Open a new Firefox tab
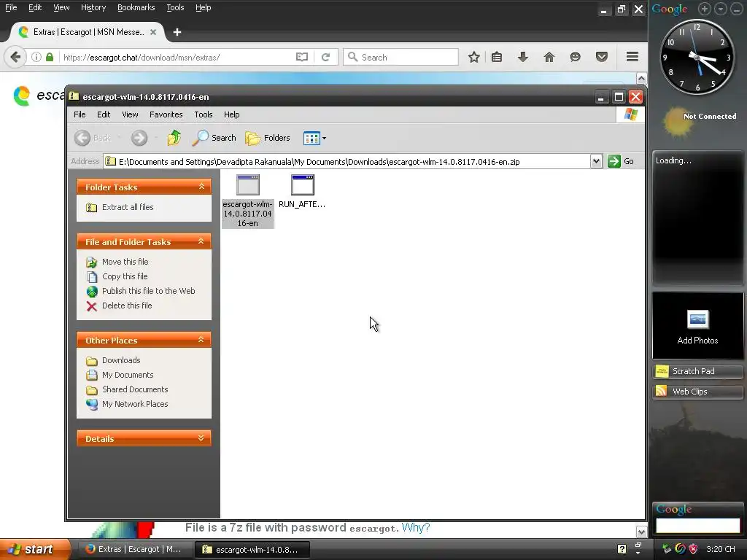Image resolution: width=747 pixels, height=560 pixels. pos(177,32)
